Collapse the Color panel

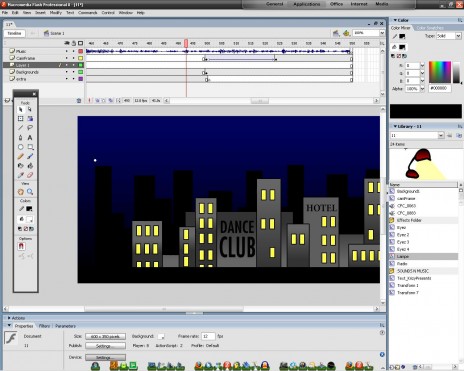pos(395,20)
